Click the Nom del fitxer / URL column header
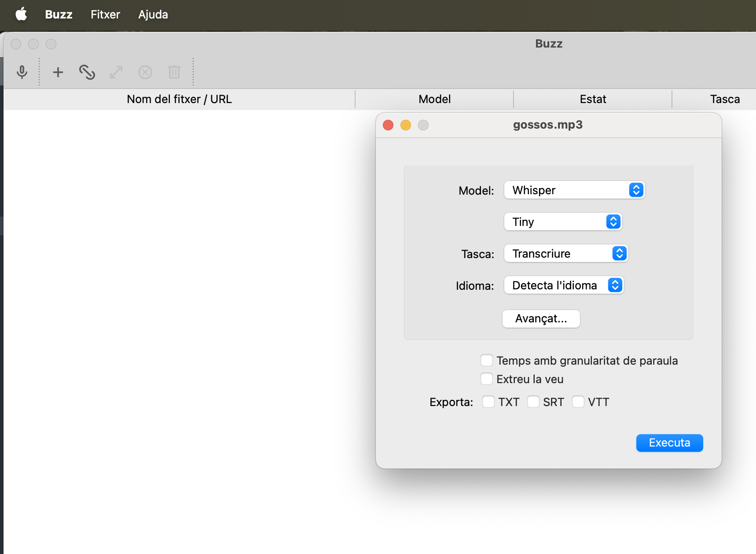 [179, 99]
